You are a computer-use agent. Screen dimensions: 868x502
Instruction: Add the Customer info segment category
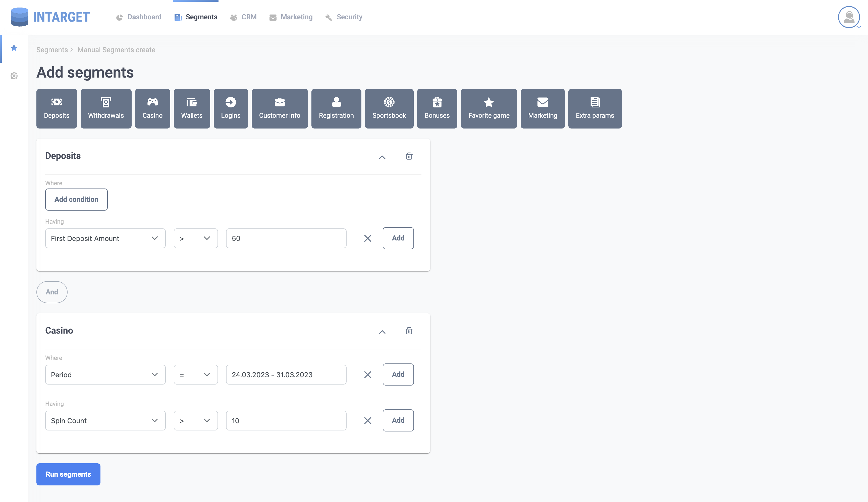pos(280,108)
